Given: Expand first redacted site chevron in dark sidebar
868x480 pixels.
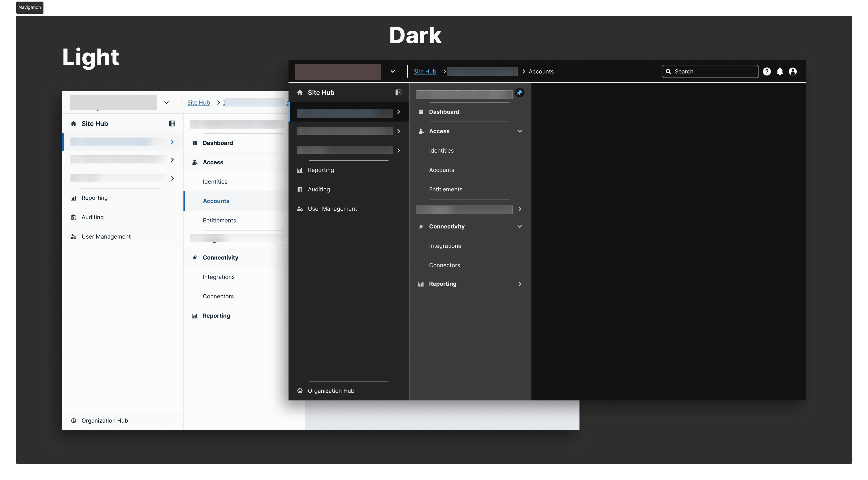Looking at the screenshot, I should point(399,112).
